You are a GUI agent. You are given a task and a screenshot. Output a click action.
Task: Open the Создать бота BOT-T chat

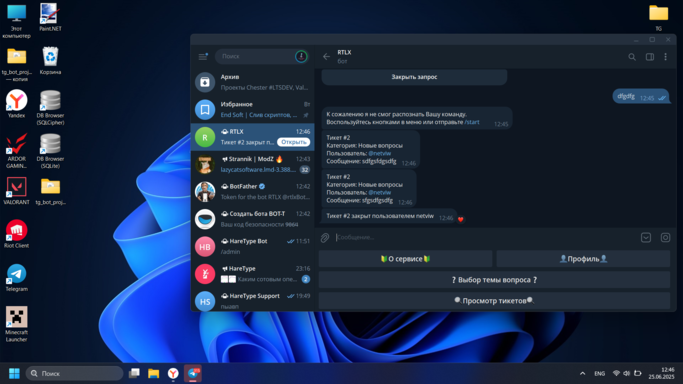coord(253,219)
